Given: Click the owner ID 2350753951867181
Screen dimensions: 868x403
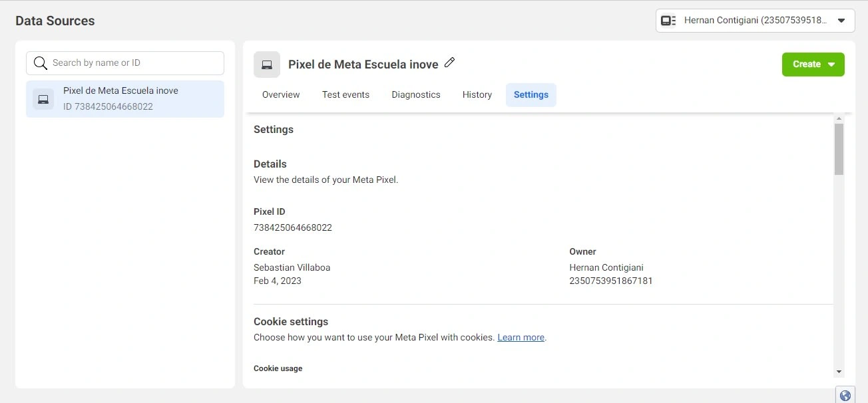Looking at the screenshot, I should 611,281.
